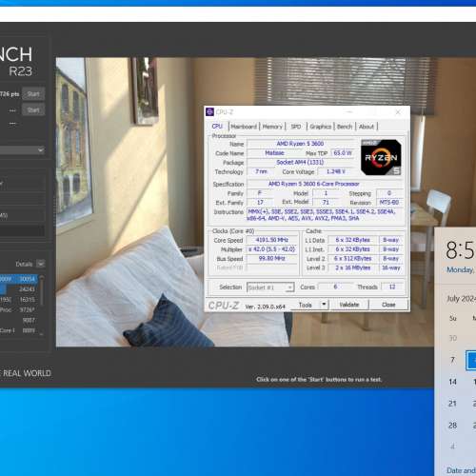Click the Instructions text box in CPU-Z

click(x=325, y=215)
